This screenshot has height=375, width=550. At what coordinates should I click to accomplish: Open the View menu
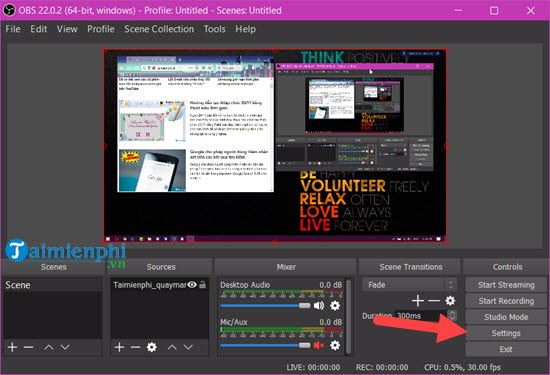(x=67, y=29)
